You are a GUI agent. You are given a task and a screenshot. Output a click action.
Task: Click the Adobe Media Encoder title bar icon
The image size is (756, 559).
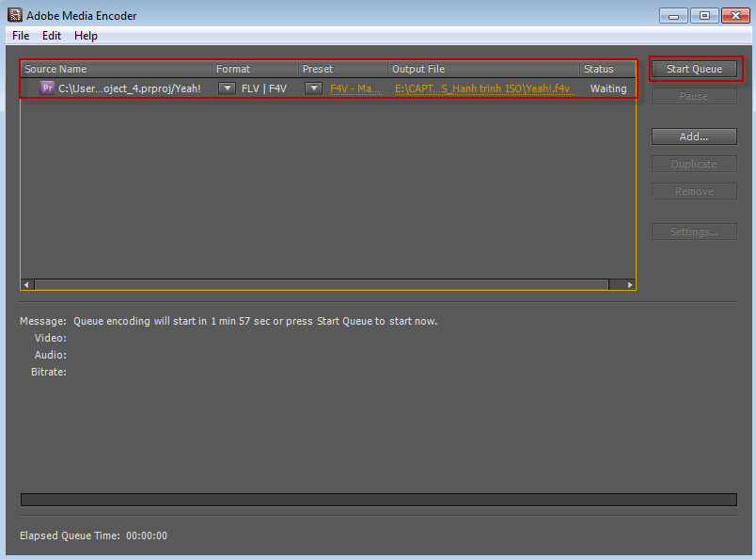click(x=14, y=15)
